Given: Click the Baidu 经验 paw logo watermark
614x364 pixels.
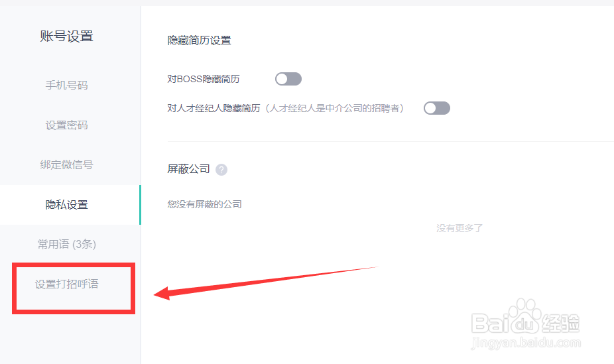Looking at the screenshot, I should (x=525, y=317).
